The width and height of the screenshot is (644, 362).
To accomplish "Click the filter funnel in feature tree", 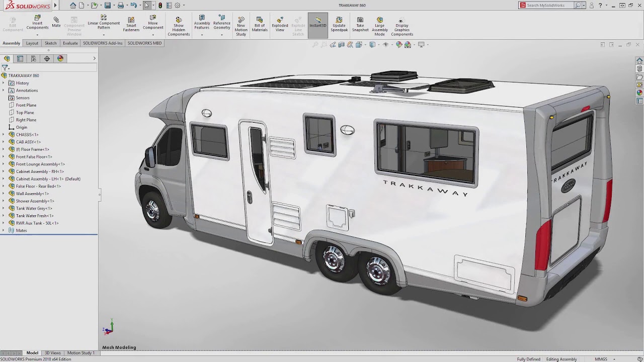I will point(5,67).
